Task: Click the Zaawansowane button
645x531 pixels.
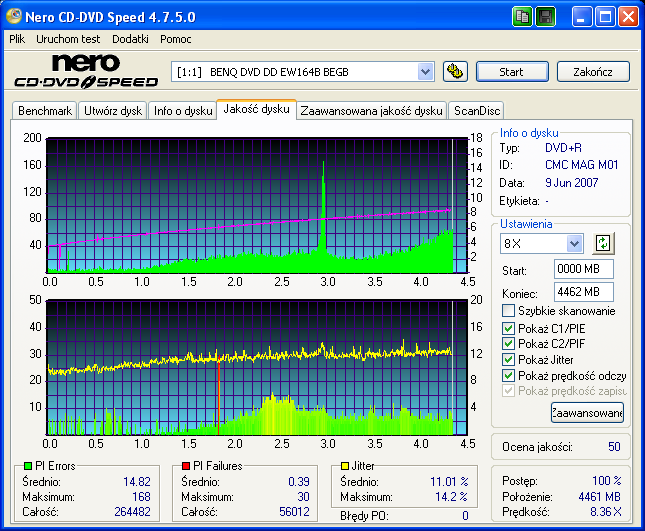Action: (587, 413)
